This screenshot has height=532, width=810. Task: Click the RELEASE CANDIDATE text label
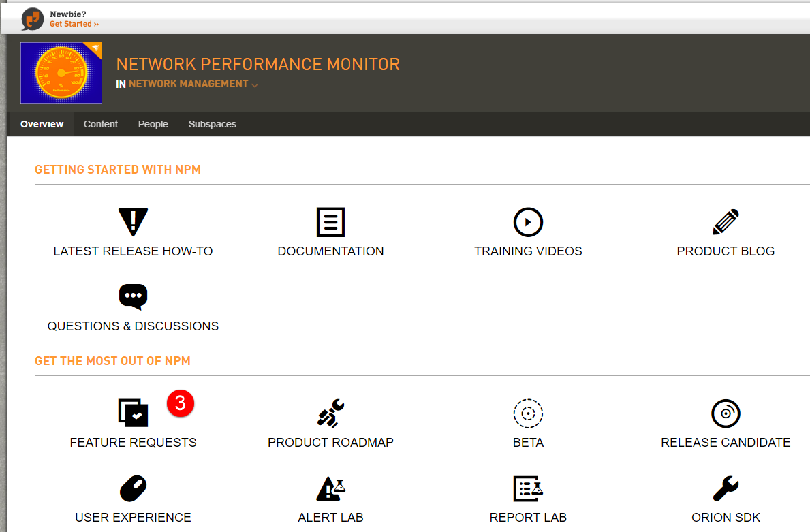[x=726, y=443]
